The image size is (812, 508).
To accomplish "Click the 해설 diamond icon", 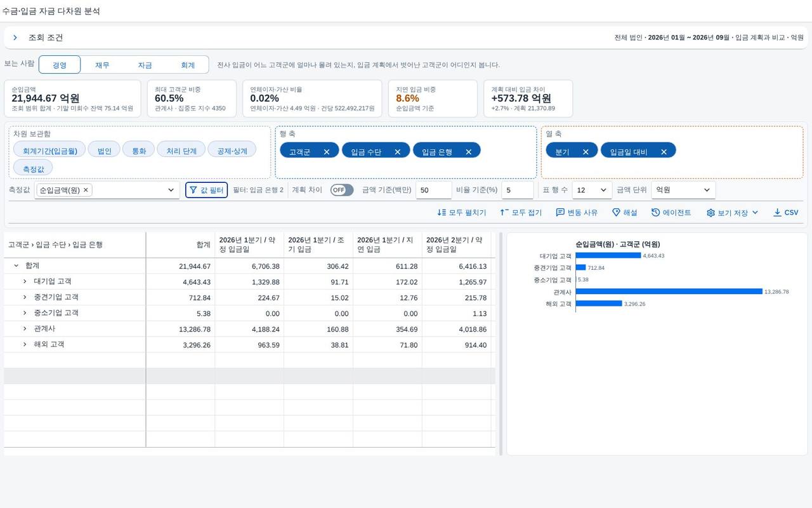I will click(616, 213).
